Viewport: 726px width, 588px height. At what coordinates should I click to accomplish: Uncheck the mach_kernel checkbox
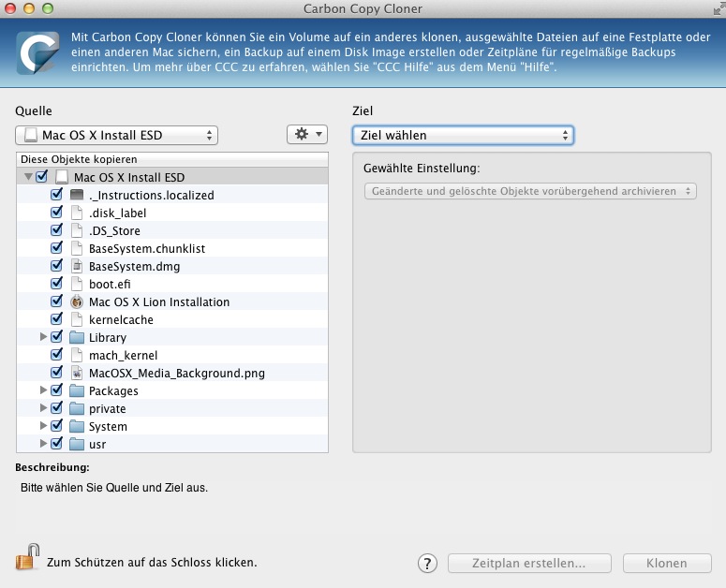[x=57, y=356]
